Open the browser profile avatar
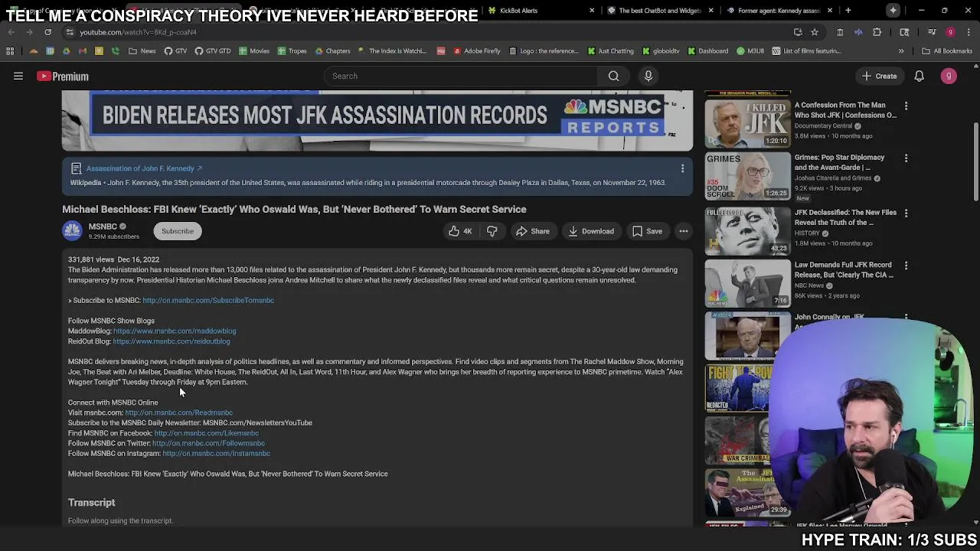The image size is (980, 551). 950,32
